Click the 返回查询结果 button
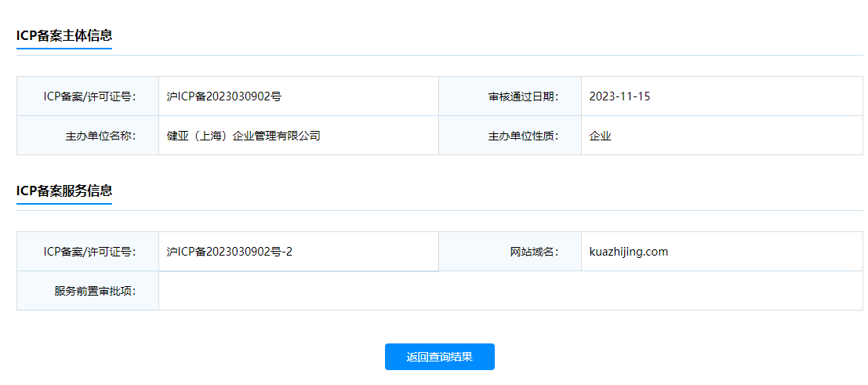 (x=440, y=357)
